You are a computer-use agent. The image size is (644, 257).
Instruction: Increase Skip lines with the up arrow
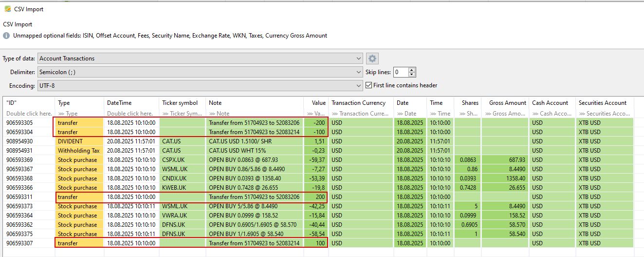412,70
